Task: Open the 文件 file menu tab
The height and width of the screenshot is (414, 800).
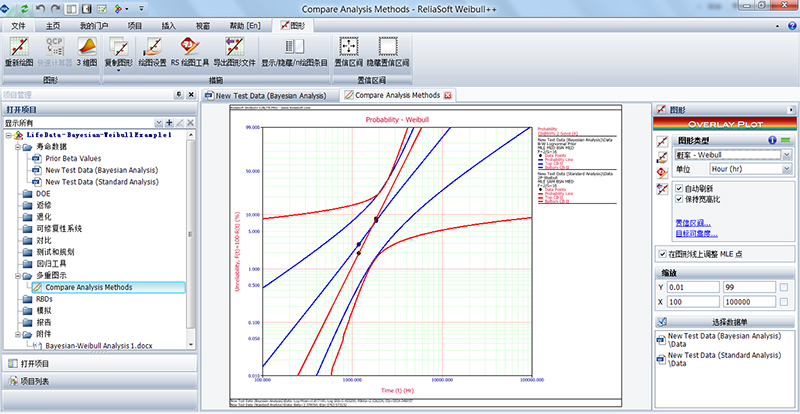Action: point(18,26)
